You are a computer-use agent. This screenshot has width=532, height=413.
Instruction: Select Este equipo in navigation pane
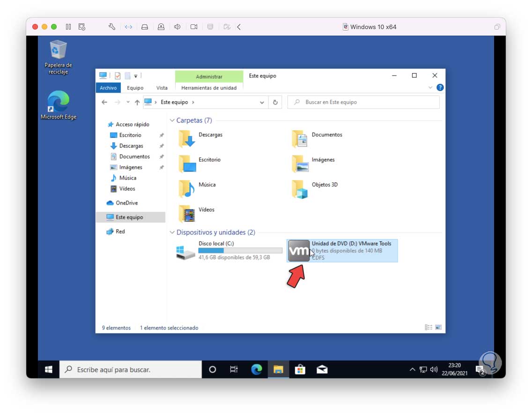(131, 217)
